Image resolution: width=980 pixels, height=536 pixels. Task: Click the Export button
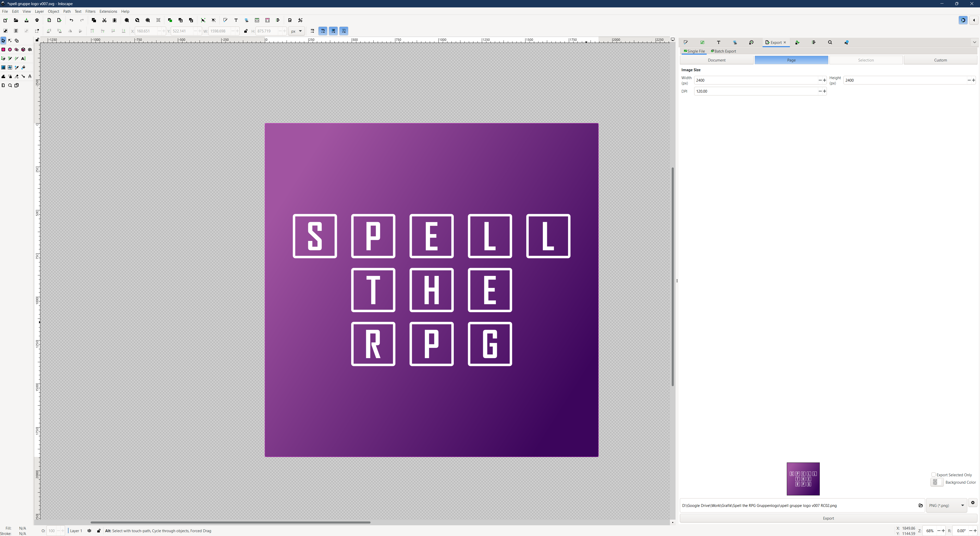[x=828, y=518]
